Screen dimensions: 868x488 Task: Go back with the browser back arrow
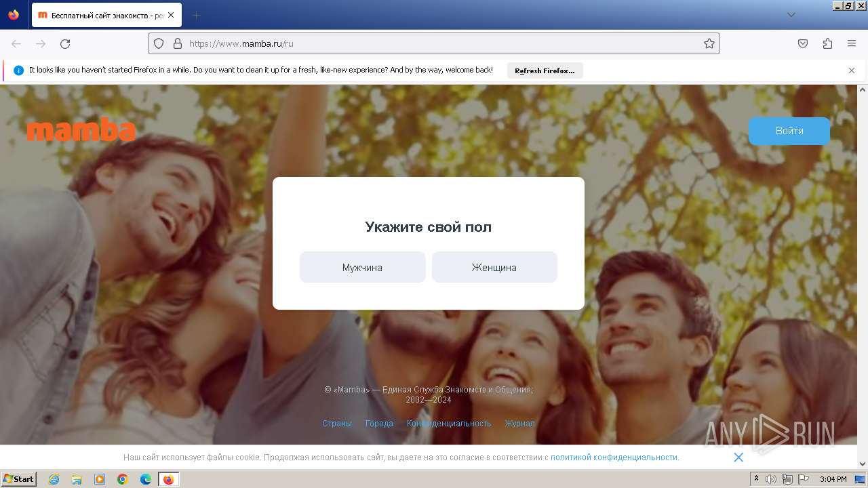click(x=16, y=43)
